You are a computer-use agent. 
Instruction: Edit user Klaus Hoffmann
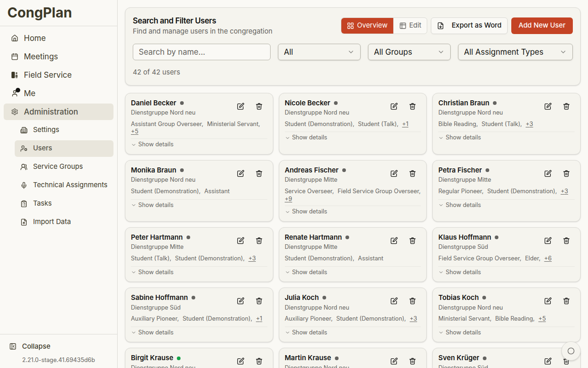[548, 241]
